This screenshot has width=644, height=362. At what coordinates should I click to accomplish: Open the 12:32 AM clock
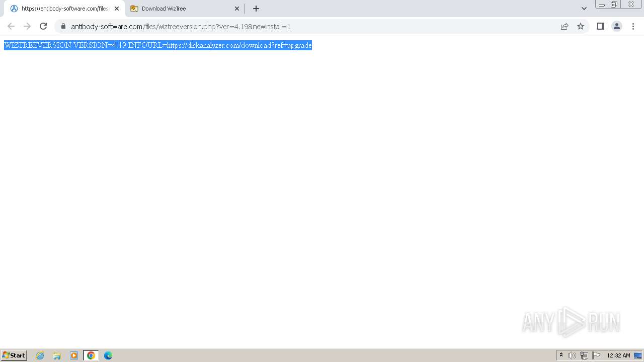coord(618,355)
